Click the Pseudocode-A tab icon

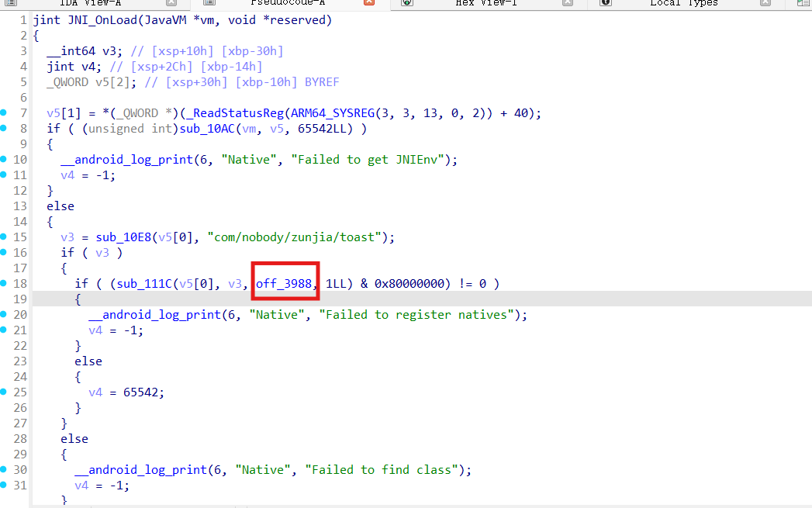(x=209, y=3)
